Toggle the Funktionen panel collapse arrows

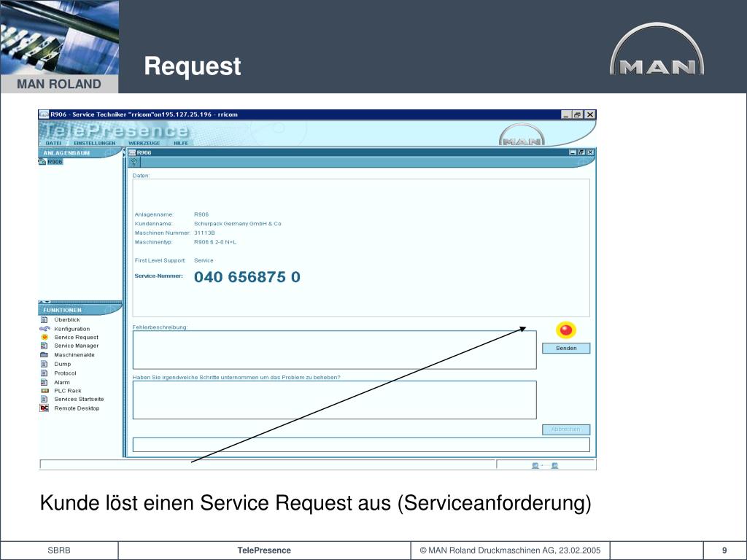pyautogui.click(x=44, y=301)
